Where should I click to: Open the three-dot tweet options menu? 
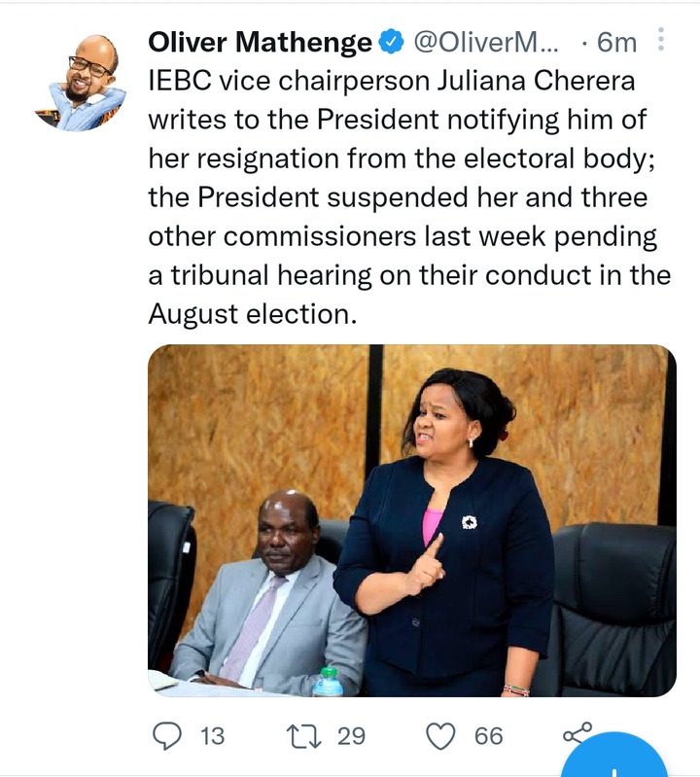(660, 39)
